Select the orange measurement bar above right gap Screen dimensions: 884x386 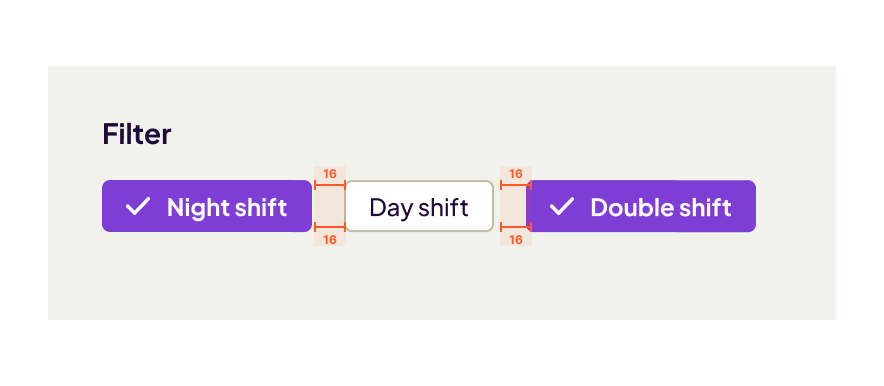pos(516,185)
